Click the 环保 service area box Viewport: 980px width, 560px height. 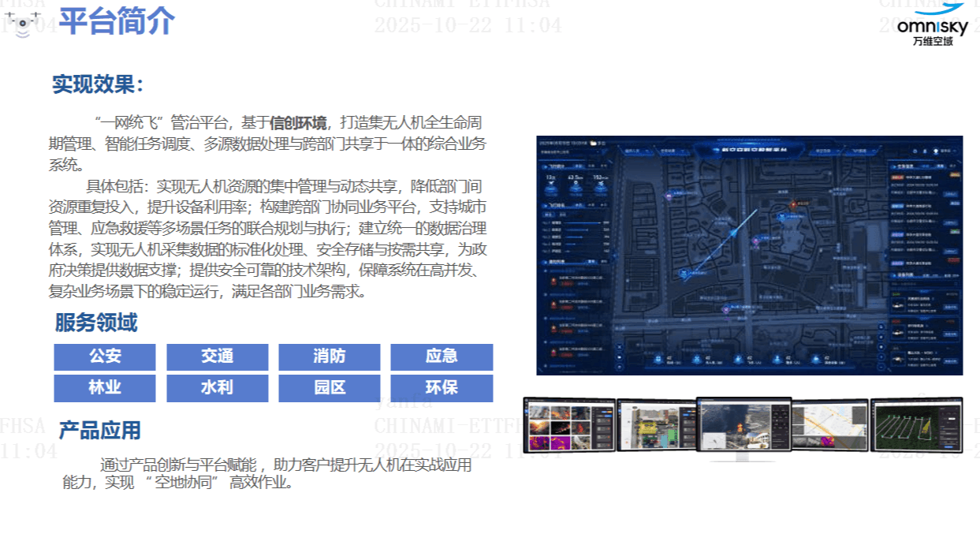click(441, 388)
